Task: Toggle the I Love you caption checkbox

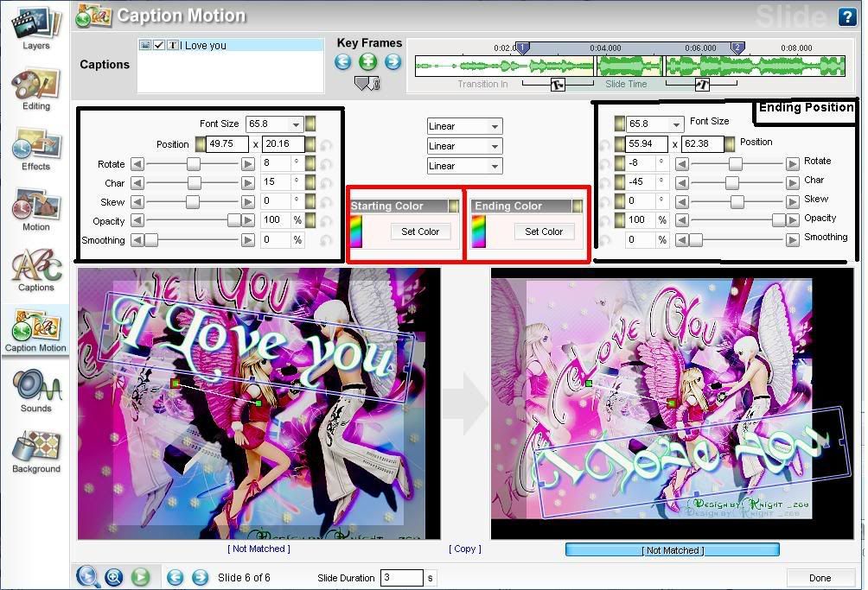Action: point(159,45)
